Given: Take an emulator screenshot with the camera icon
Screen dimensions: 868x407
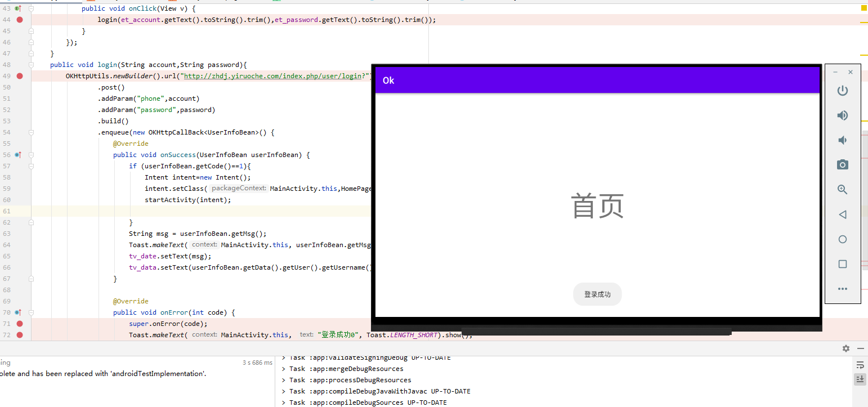Looking at the screenshot, I should 843,165.
